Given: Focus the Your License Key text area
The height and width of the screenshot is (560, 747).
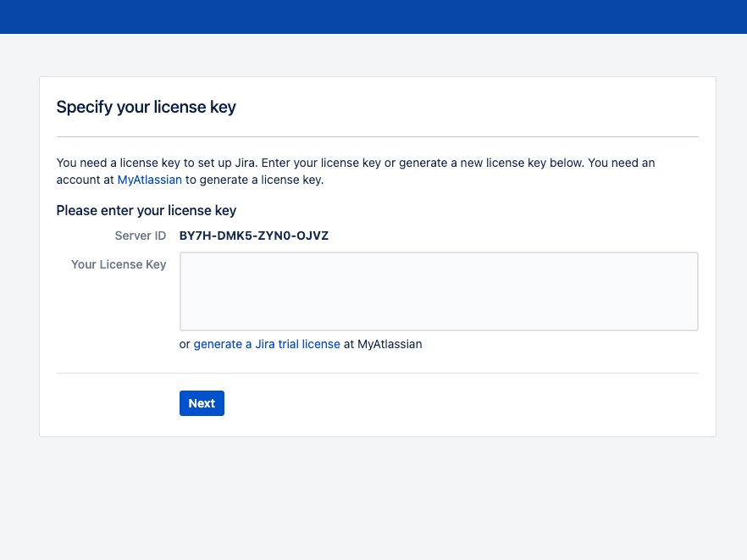Looking at the screenshot, I should click(x=439, y=291).
